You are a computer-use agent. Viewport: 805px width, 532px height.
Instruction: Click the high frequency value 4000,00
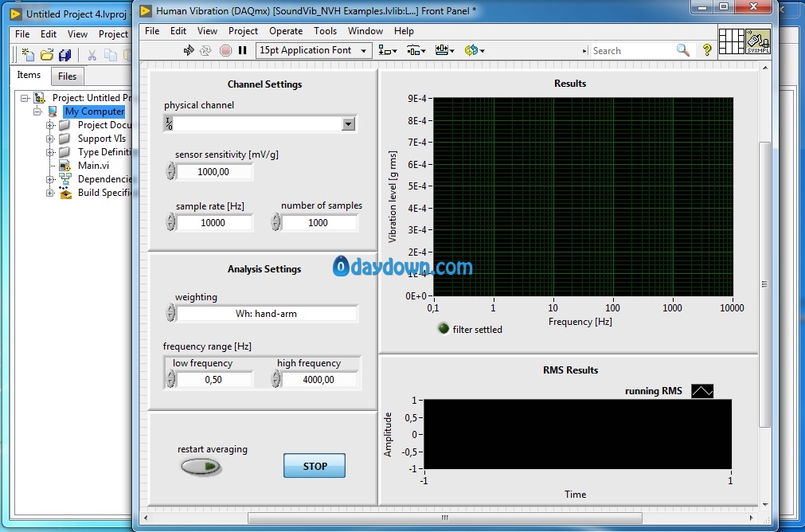pyautogui.click(x=318, y=379)
